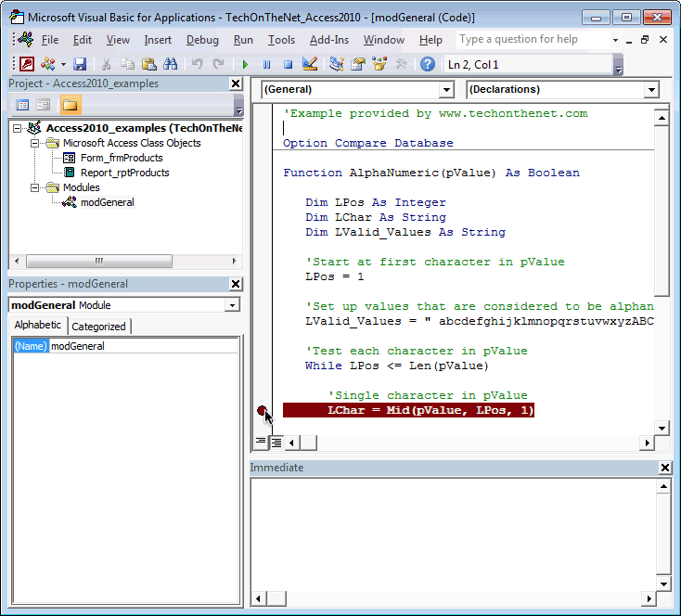Click the Insert Module toolbar icon
This screenshot has height=616, width=681.
(47, 64)
